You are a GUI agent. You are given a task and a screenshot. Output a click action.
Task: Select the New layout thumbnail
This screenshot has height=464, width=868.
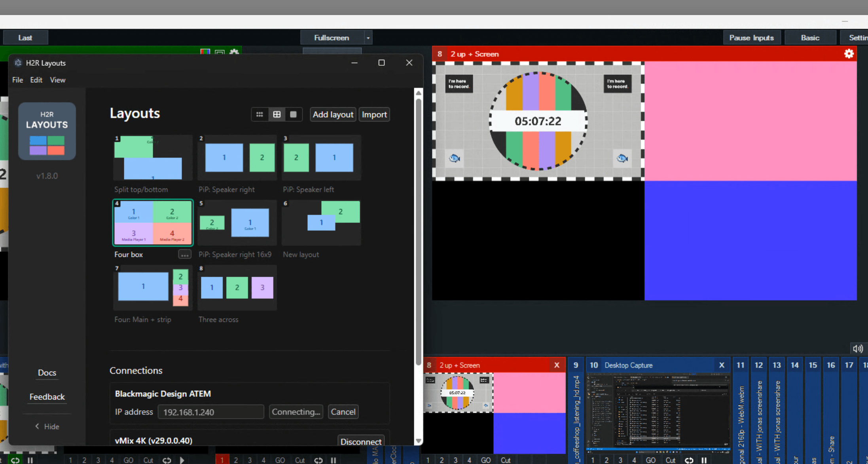click(321, 222)
